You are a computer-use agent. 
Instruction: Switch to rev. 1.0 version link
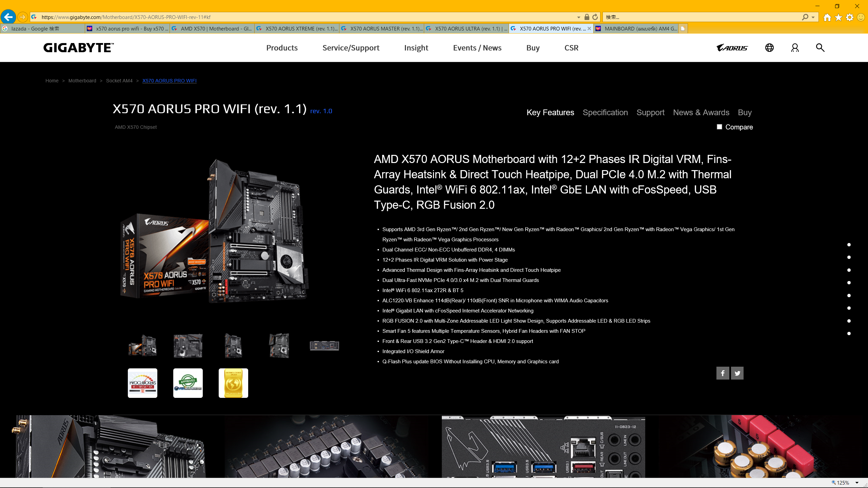pyautogui.click(x=321, y=111)
